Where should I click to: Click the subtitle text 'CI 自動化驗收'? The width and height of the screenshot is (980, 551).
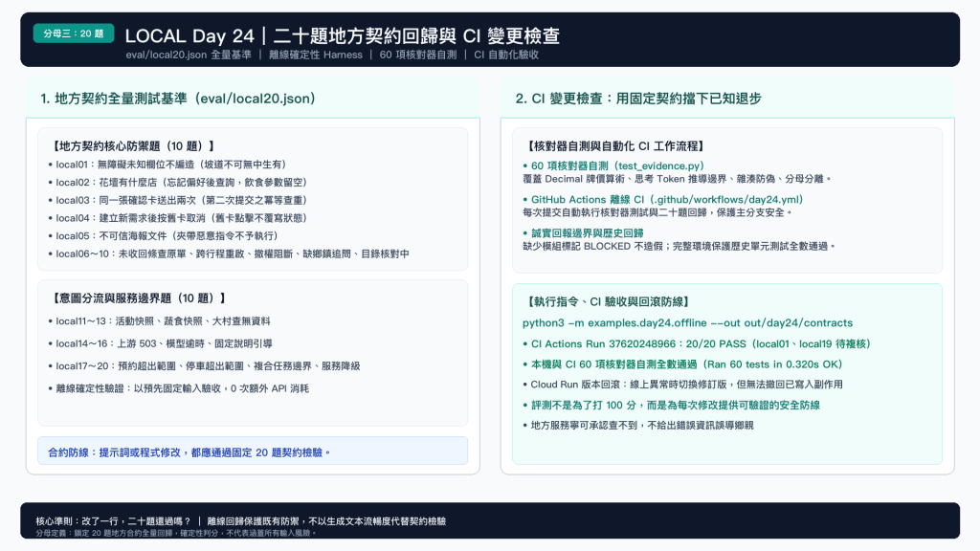[506, 55]
